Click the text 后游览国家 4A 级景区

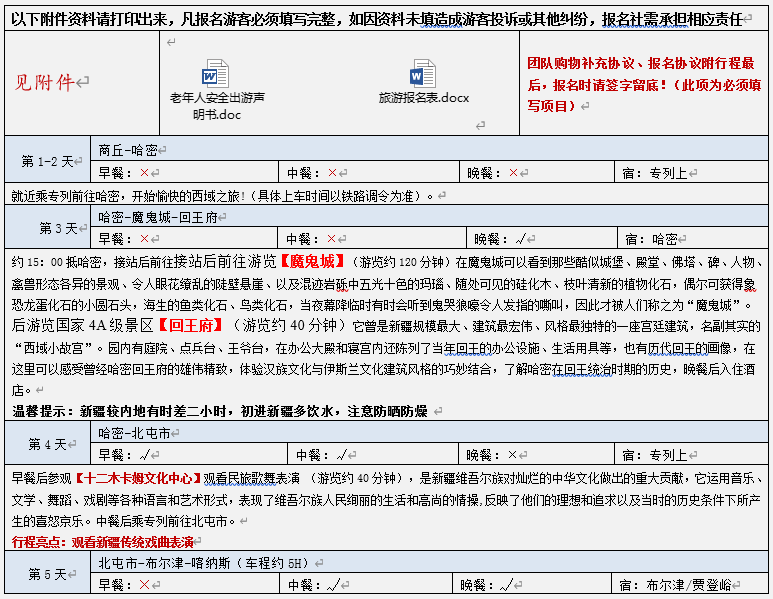[x=82, y=325]
